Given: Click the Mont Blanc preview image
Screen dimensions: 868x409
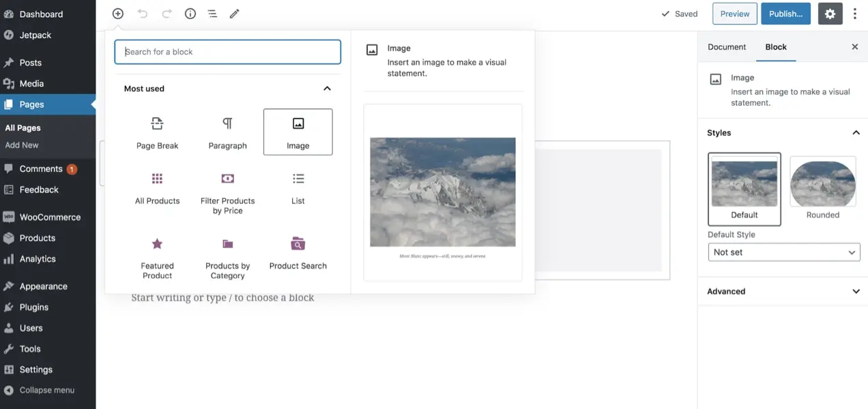Looking at the screenshot, I should (443, 192).
